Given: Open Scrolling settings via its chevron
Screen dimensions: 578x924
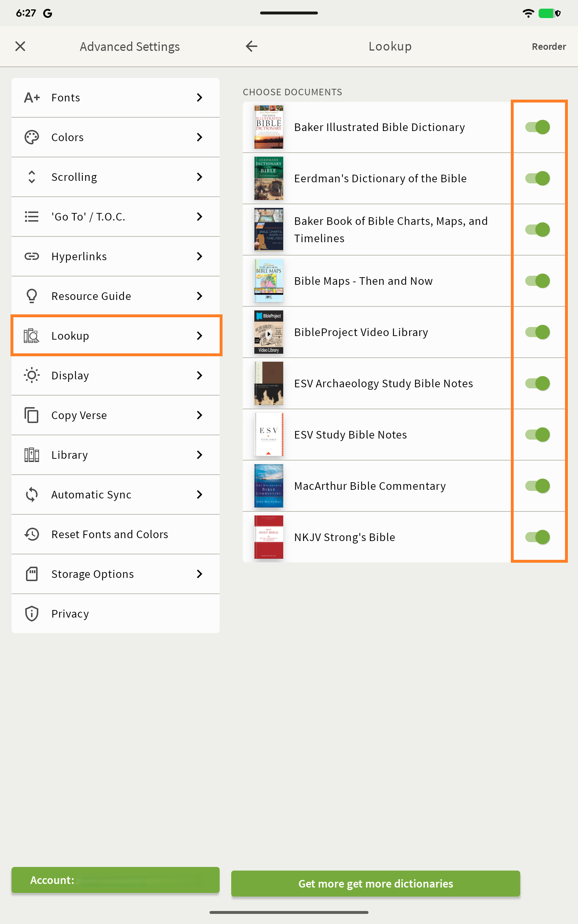Looking at the screenshot, I should [199, 177].
